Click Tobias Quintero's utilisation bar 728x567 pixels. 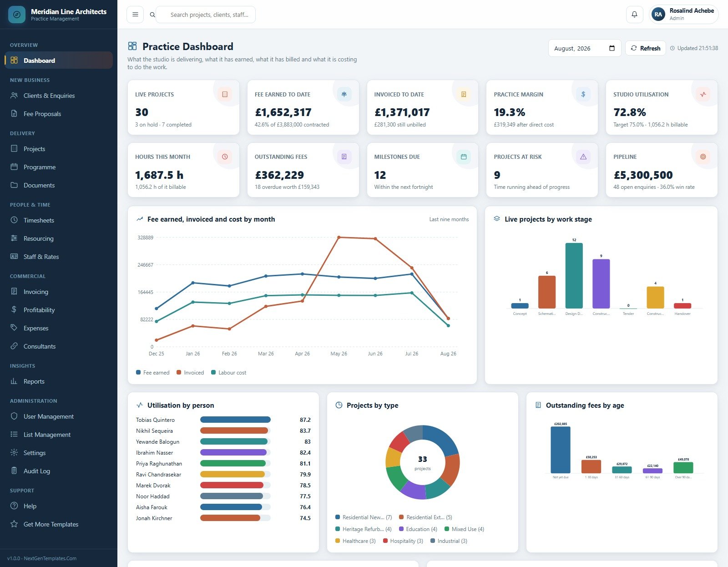pos(235,420)
